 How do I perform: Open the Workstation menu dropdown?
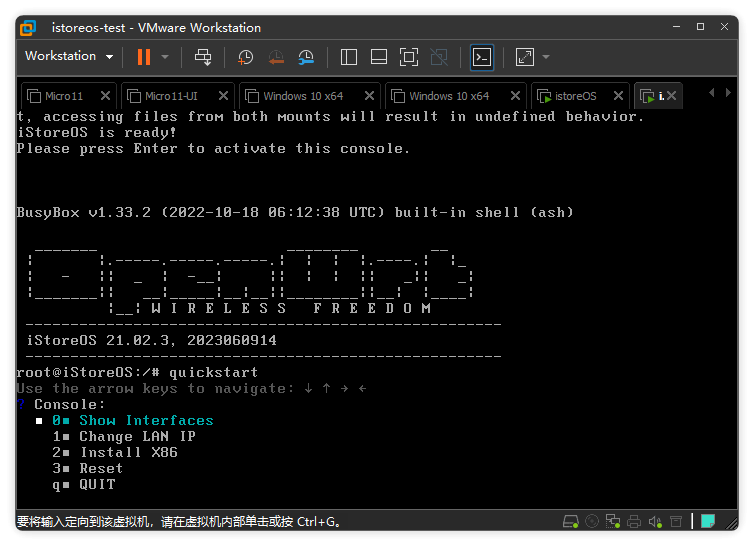click(69, 56)
